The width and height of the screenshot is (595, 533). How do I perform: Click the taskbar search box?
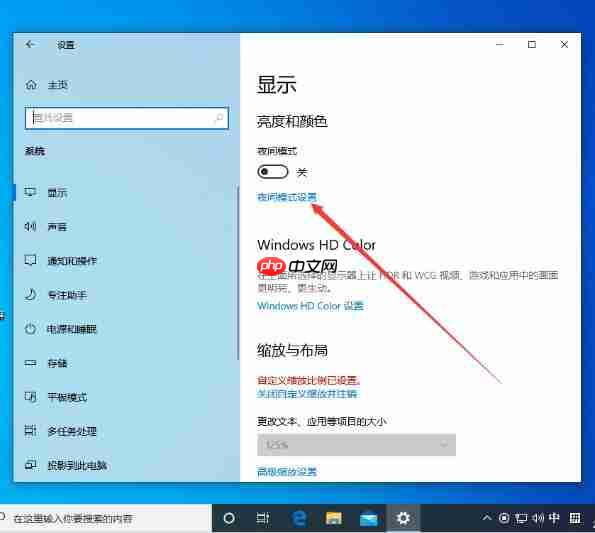[x=105, y=518]
